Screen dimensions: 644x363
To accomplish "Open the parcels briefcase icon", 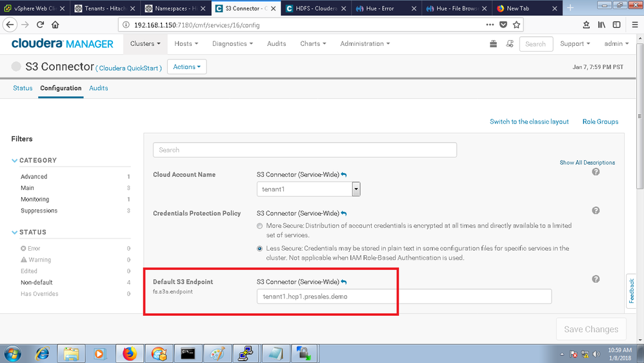I will click(x=493, y=43).
